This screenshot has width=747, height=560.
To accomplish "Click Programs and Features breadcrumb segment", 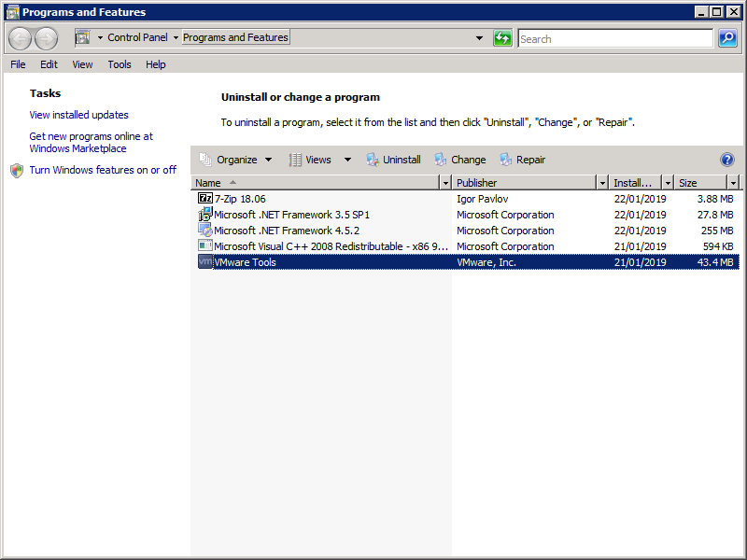I will [x=235, y=37].
